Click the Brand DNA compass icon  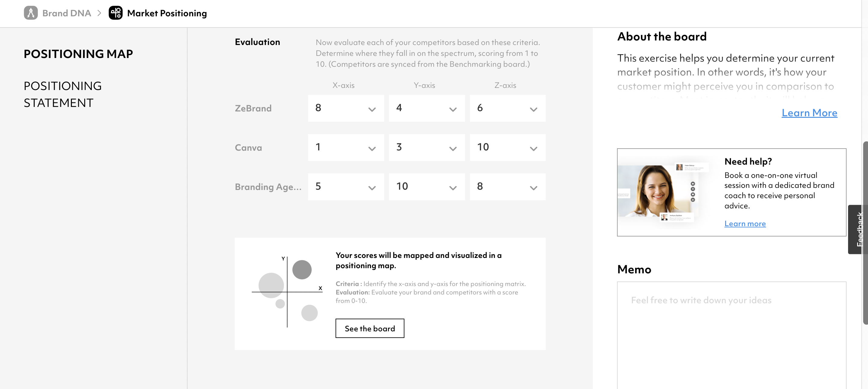pos(31,13)
